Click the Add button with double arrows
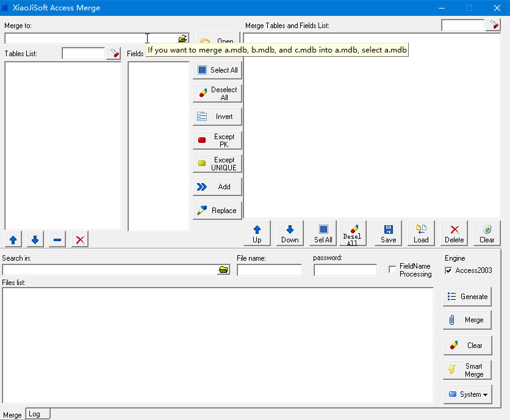 [x=217, y=187]
